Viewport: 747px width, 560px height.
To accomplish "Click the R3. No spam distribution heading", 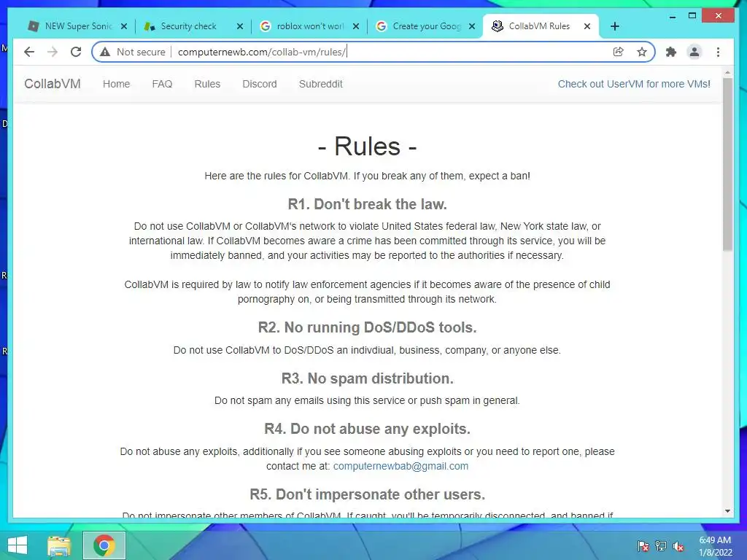I will (368, 378).
